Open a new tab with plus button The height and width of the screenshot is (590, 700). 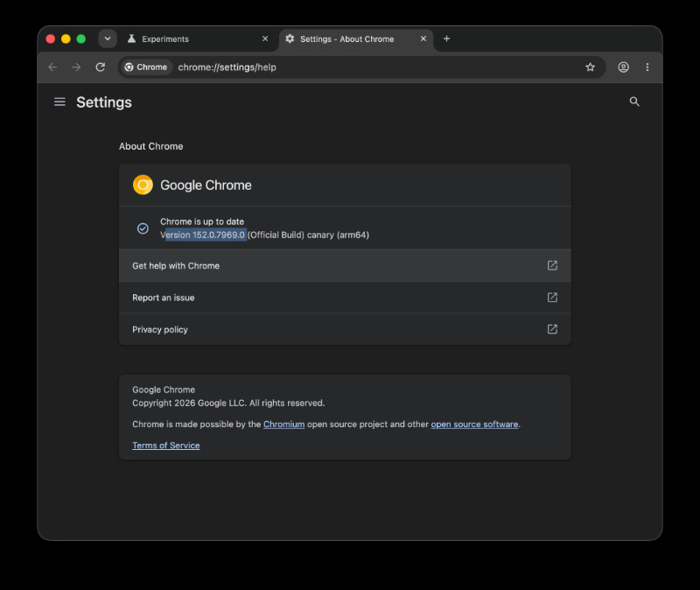pyautogui.click(x=446, y=39)
